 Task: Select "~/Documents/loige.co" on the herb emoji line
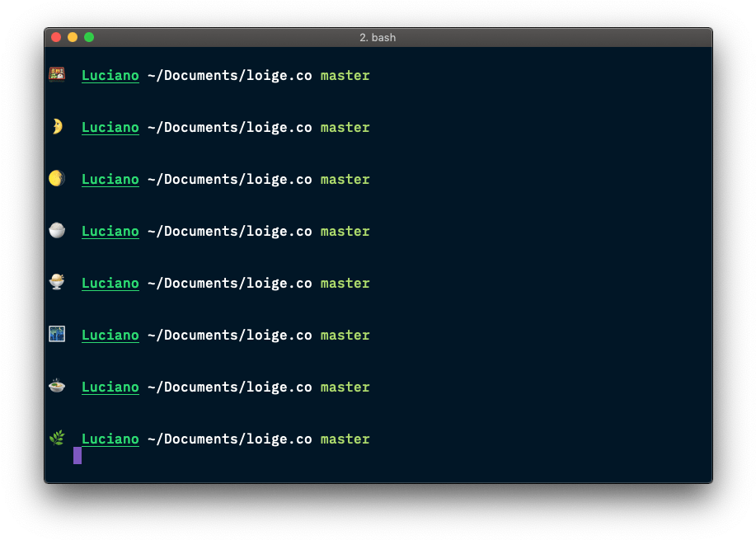tap(230, 439)
